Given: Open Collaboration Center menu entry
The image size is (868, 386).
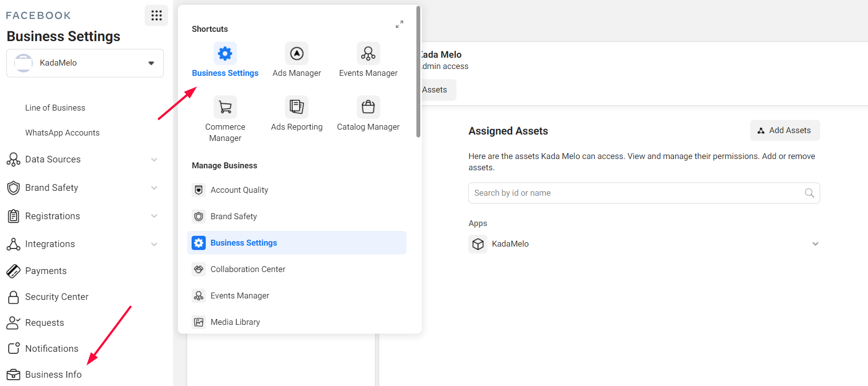Looking at the screenshot, I should pyautogui.click(x=297, y=269).
